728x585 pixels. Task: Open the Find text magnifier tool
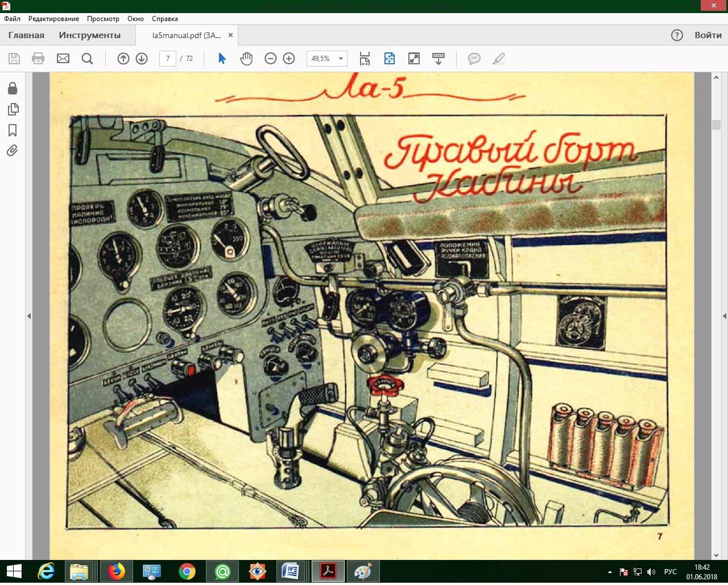tap(87, 59)
